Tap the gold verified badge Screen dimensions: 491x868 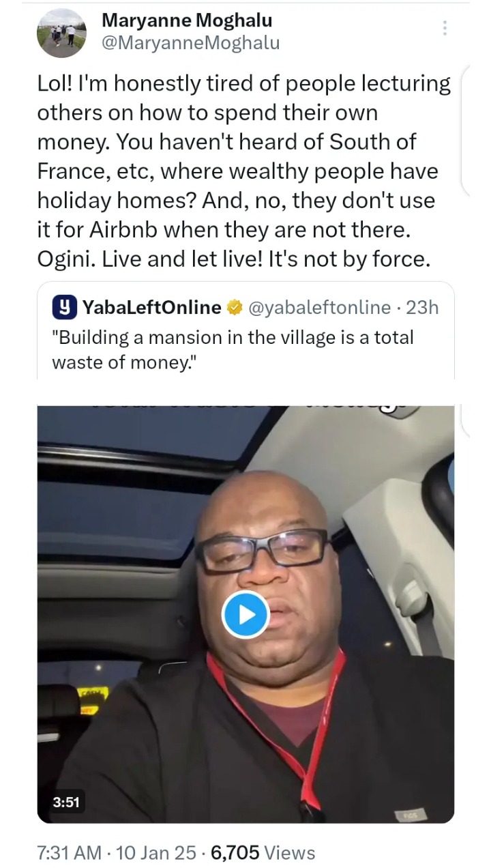[235, 308]
